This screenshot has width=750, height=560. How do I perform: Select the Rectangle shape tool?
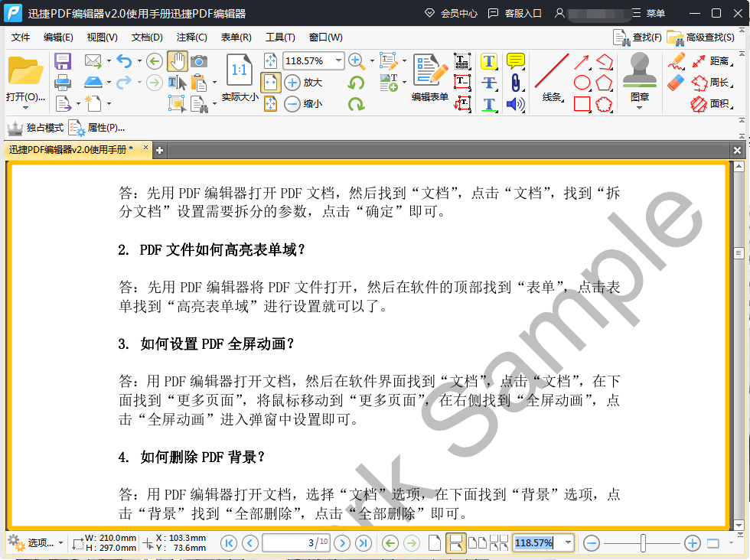click(582, 104)
